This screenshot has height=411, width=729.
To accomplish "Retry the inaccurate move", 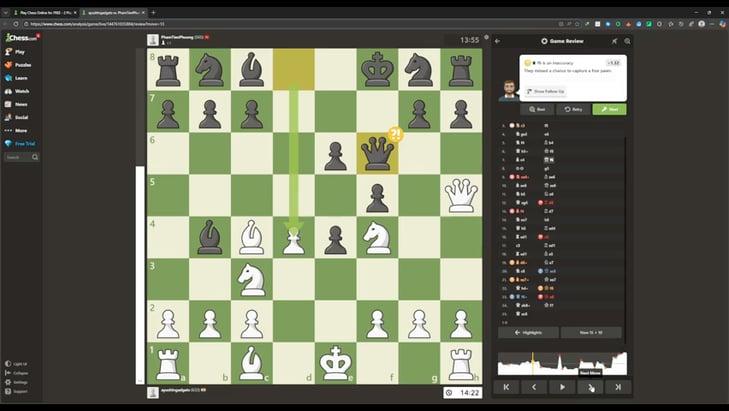I will coord(574,109).
